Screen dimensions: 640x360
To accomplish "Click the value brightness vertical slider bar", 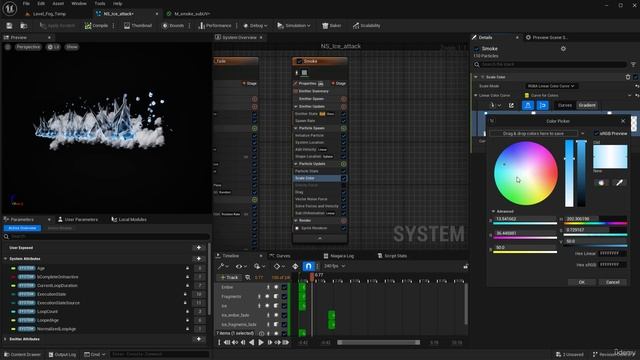I will (x=581, y=173).
